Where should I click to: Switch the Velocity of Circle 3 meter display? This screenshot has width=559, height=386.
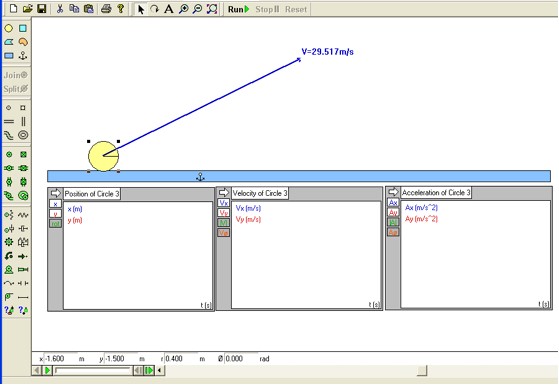coord(224,192)
